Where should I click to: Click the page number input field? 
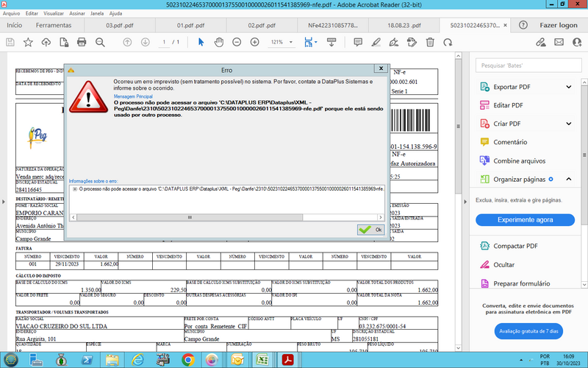pyautogui.click(x=164, y=42)
